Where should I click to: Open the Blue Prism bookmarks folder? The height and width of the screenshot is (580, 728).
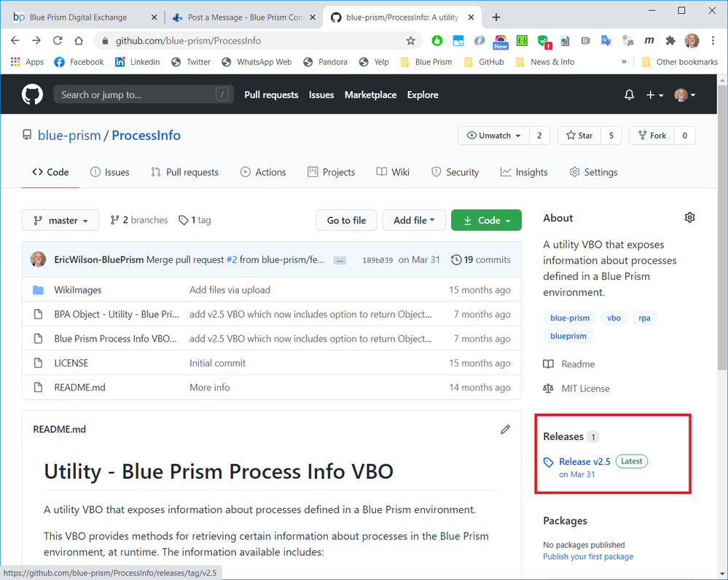tap(426, 62)
